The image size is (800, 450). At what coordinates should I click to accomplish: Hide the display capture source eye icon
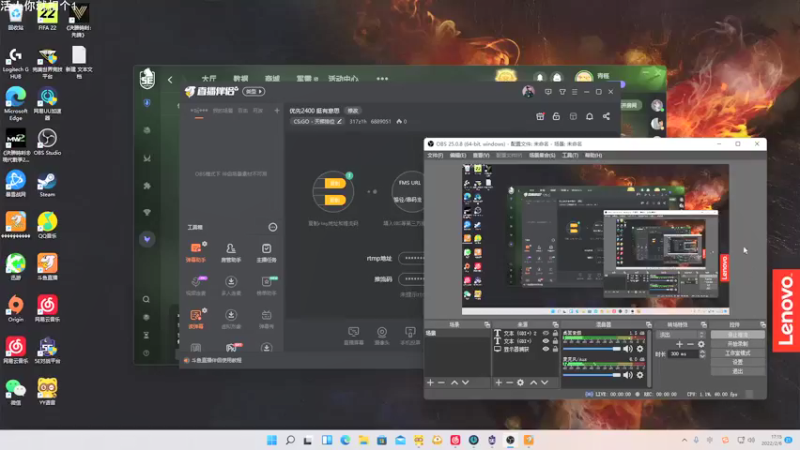(545, 349)
